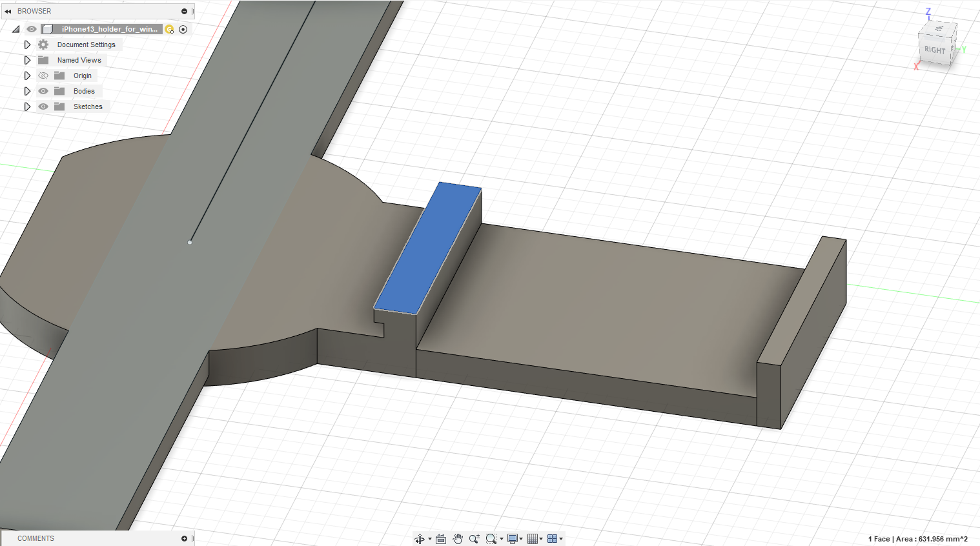Expand the Bodies folder
Viewport: 980px width, 546px height.
point(27,91)
